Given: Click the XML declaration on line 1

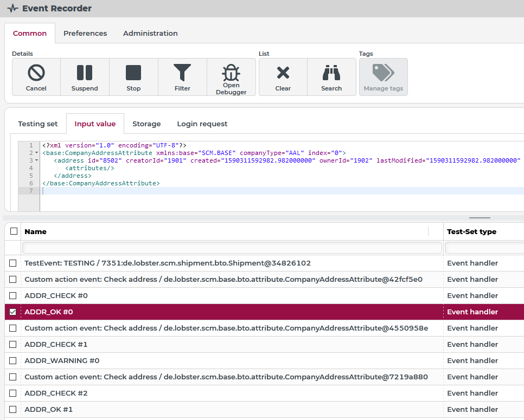Looking at the screenshot, I should tap(114, 146).
